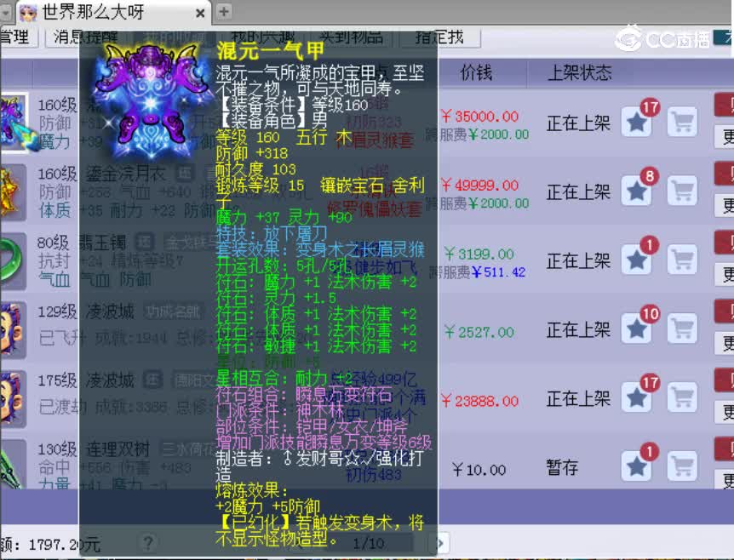
Task: Switch to 世界那么大呀 browser tab
Action: tap(112, 12)
